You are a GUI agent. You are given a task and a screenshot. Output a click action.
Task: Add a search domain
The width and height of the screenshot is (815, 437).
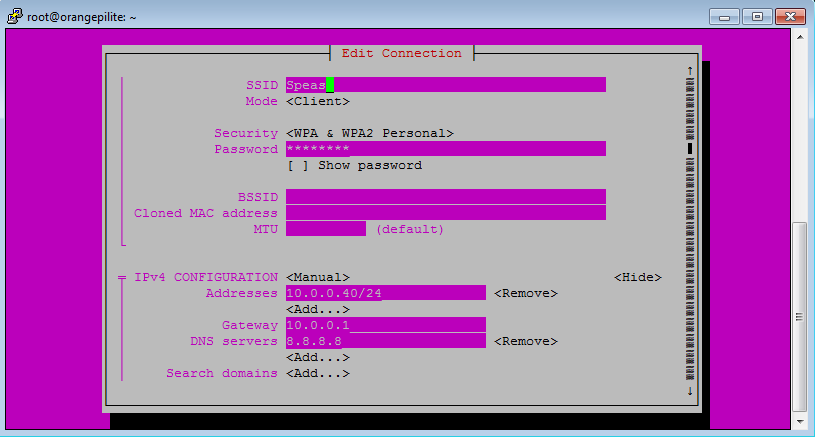click(318, 373)
